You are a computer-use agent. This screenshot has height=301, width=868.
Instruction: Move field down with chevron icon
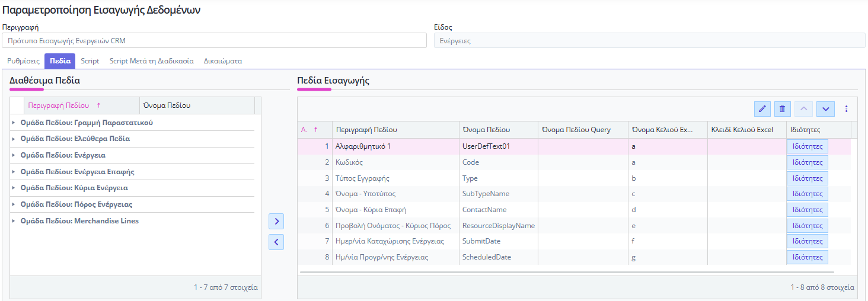click(825, 109)
